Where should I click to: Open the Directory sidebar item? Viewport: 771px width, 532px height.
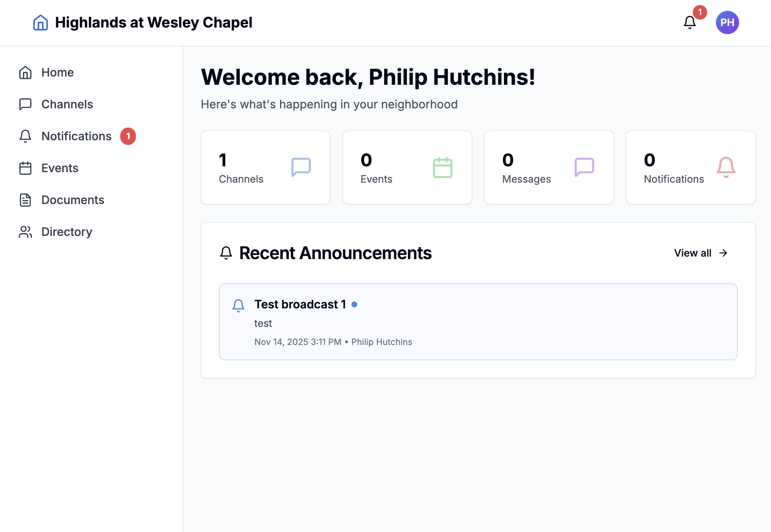click(67, 232)
